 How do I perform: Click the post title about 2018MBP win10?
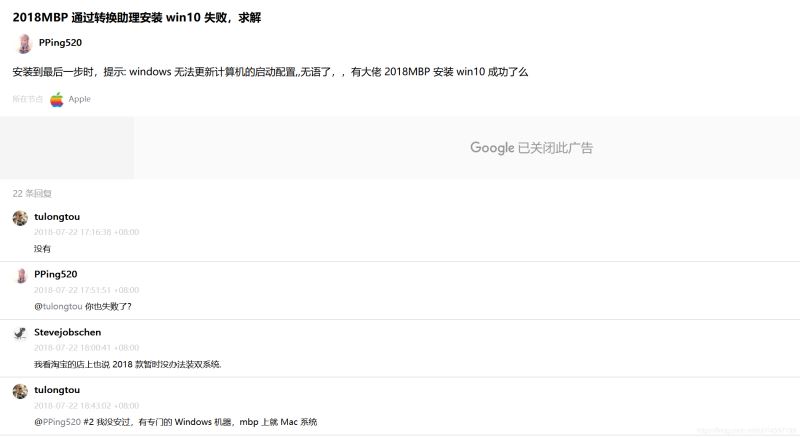[137, 18]
